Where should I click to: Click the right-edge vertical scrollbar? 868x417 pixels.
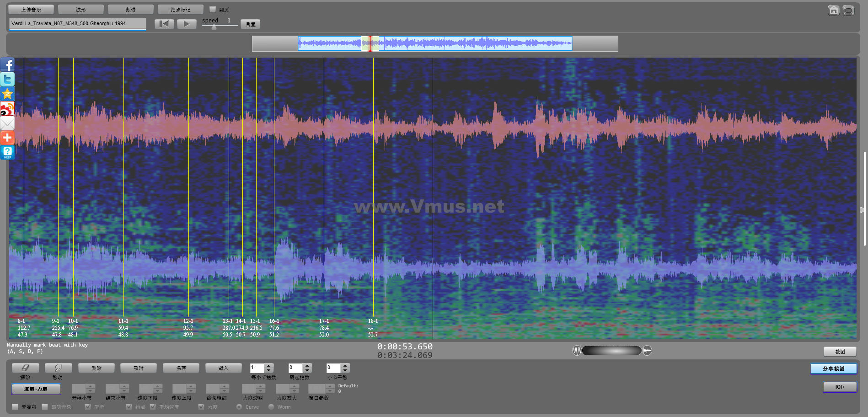864,198
